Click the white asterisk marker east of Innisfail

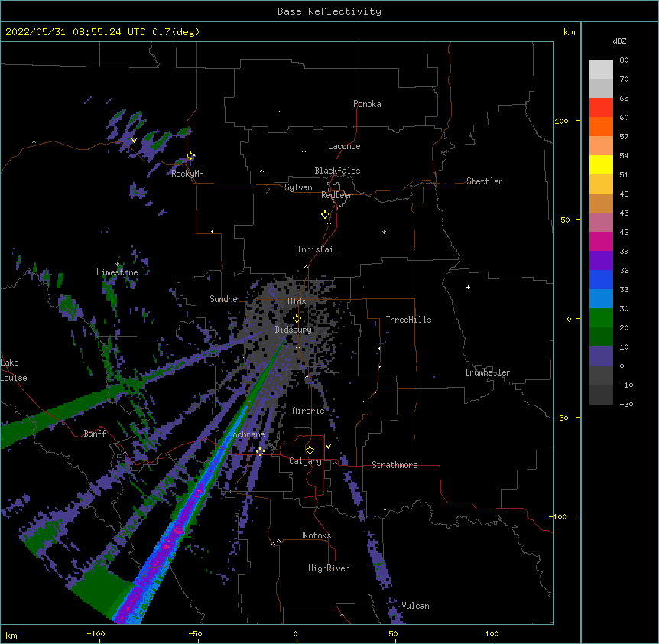[384, 232]
